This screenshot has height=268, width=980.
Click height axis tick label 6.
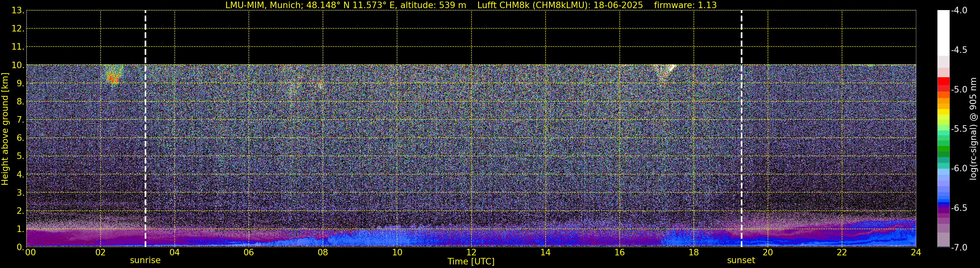click(x=20, y=138)
